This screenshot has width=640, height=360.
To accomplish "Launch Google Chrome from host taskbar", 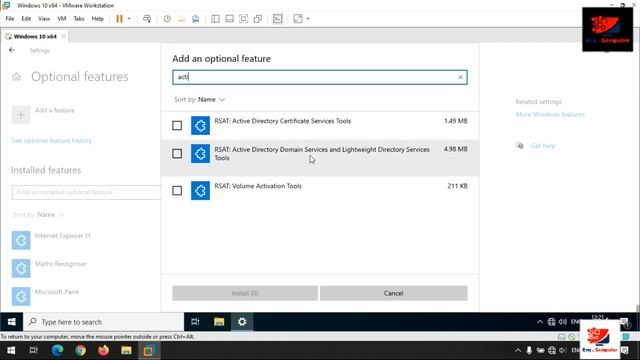I will (x=80, y=350).
